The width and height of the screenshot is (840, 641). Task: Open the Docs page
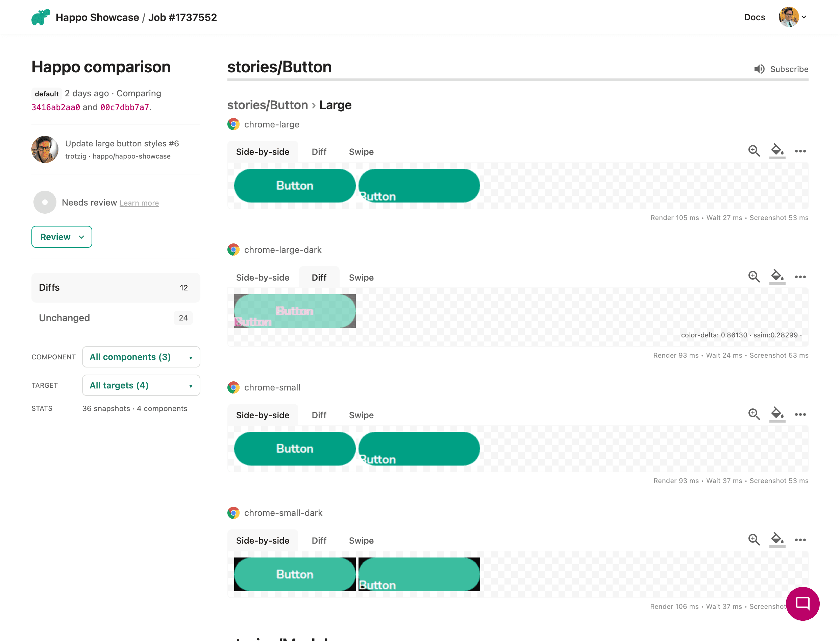coord(754,17)
